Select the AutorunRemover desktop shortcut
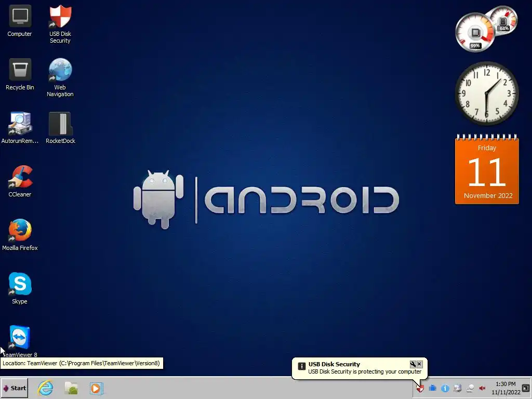This screenshot has height=399, width=532. [20, 128]
